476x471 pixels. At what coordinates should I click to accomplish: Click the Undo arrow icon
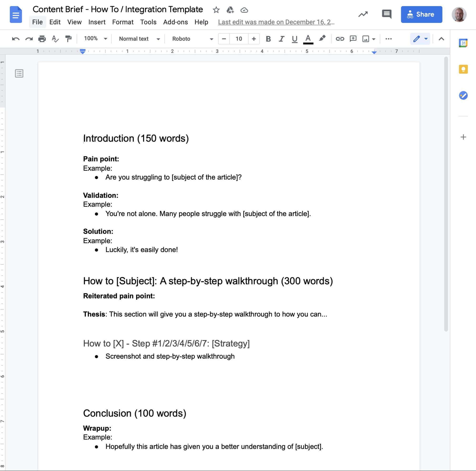click(x=15, y=39)
